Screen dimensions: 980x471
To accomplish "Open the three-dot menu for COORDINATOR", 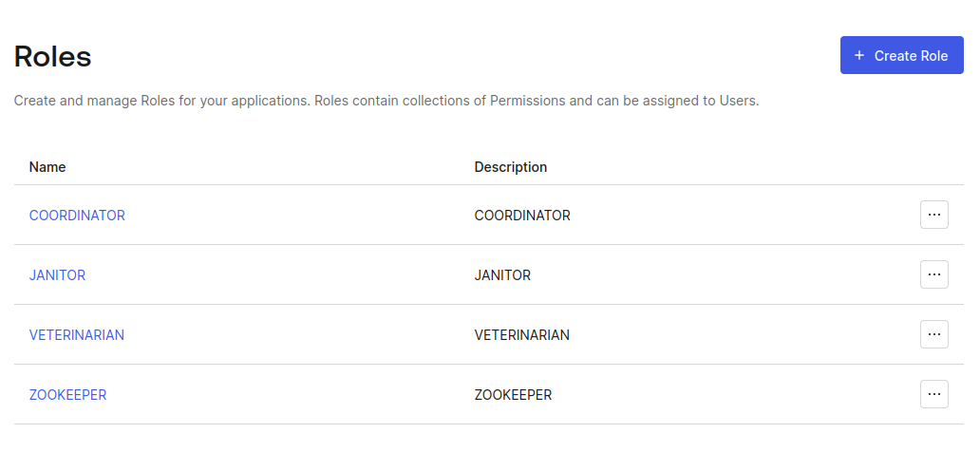I will (x=933, y=216).
